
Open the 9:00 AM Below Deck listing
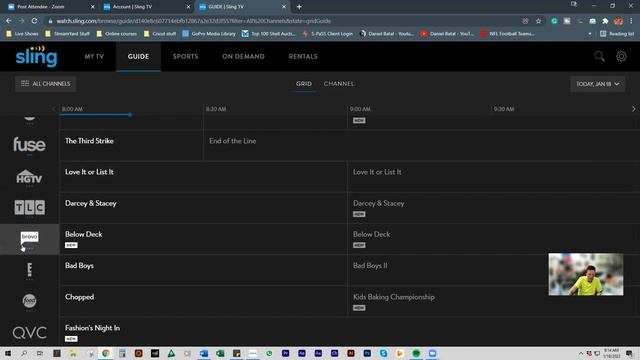tap(494, 239)
